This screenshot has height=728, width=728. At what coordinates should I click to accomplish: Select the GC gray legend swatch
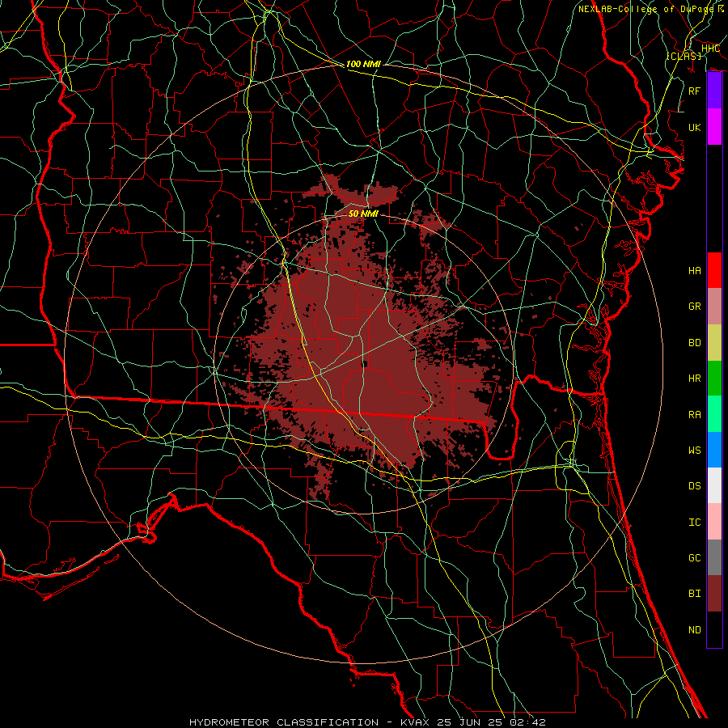click(714, 557)
